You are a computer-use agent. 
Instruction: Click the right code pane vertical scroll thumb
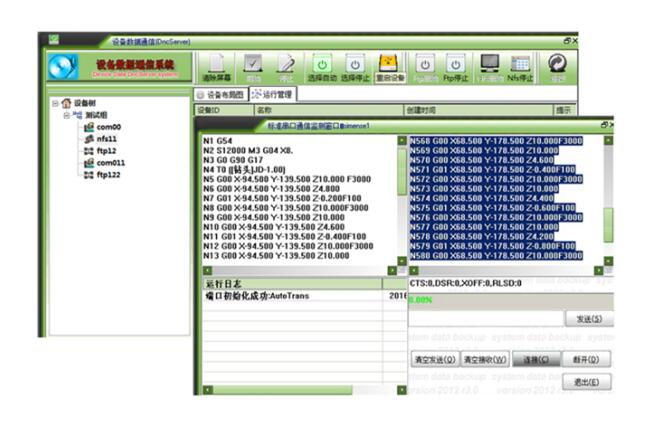[608, 225]
